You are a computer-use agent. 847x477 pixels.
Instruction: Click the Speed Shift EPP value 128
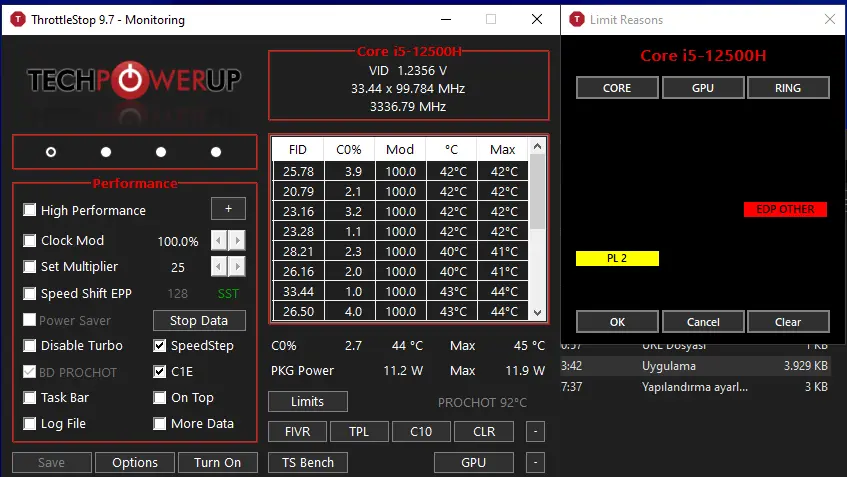(178, 293)
